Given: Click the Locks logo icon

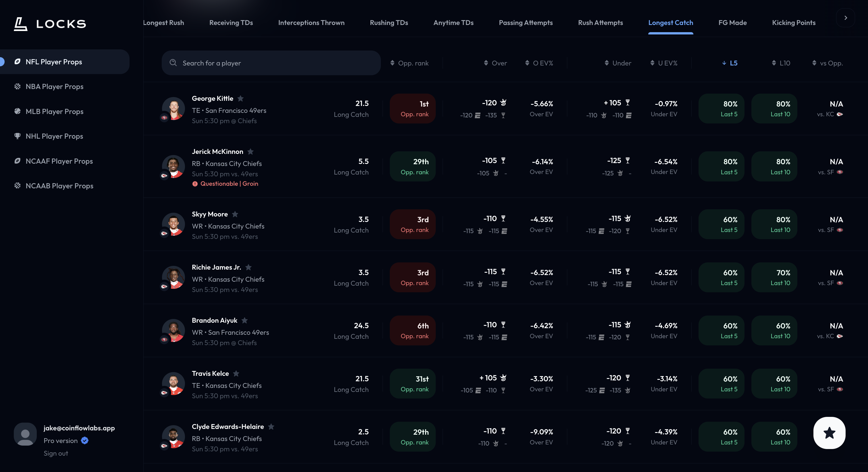Looking at the screenshot, I should (x=21, y=24).
